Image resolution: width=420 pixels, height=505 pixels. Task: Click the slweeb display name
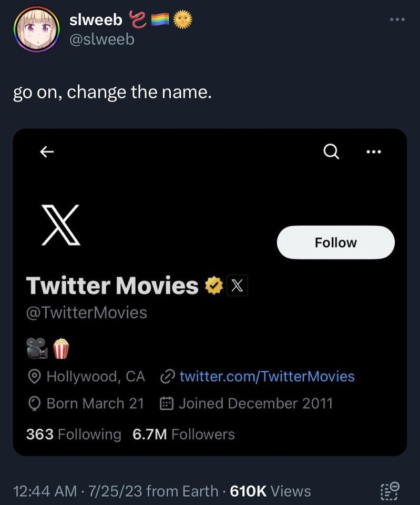point(96,20)
